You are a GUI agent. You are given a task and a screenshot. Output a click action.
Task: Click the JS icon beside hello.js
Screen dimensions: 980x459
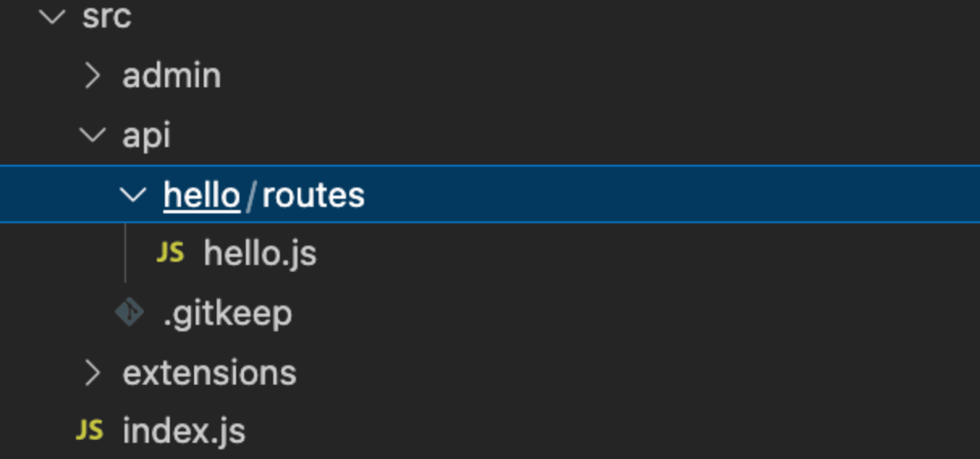point(170,252)
